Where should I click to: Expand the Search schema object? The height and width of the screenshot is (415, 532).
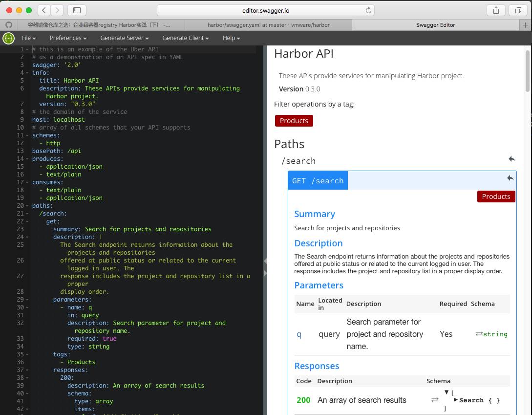456,400
